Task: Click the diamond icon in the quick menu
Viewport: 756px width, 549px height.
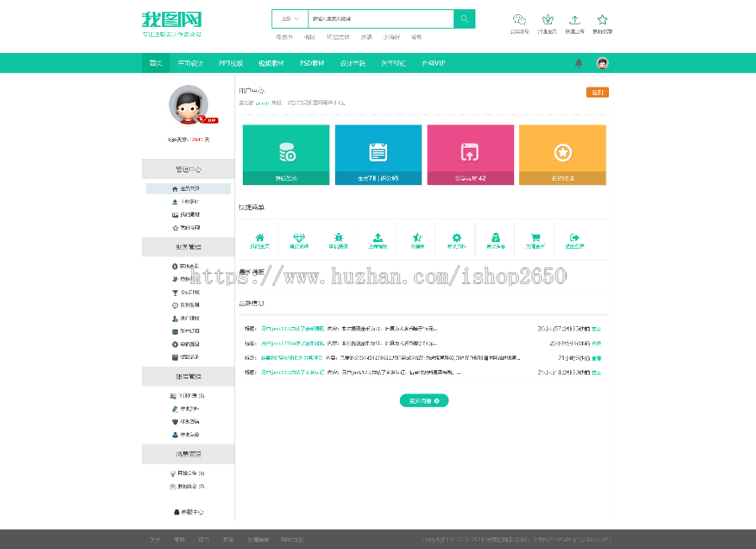Action: click(299, 240)
